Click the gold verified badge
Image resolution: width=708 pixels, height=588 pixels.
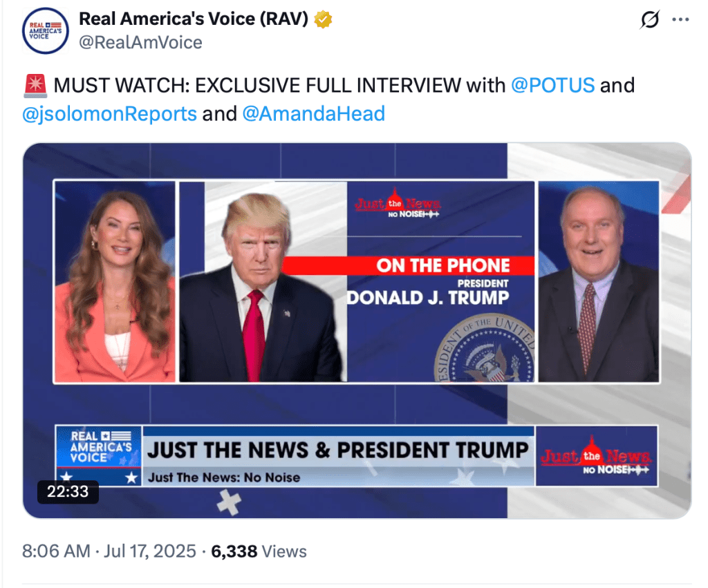[323, 20]
